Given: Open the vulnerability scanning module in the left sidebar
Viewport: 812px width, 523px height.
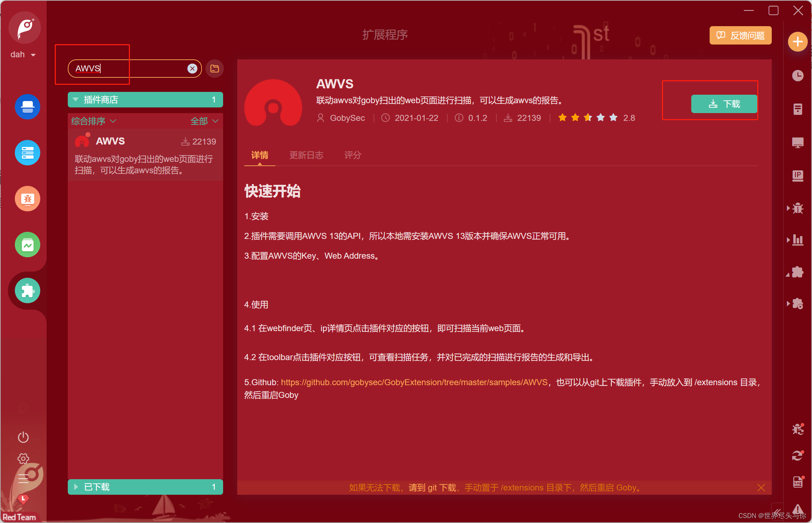Looking at the screenshot, I should (28, 107).
